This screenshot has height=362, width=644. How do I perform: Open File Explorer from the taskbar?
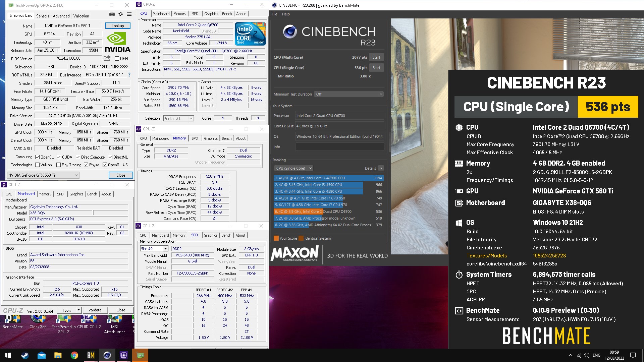(58, 355)
